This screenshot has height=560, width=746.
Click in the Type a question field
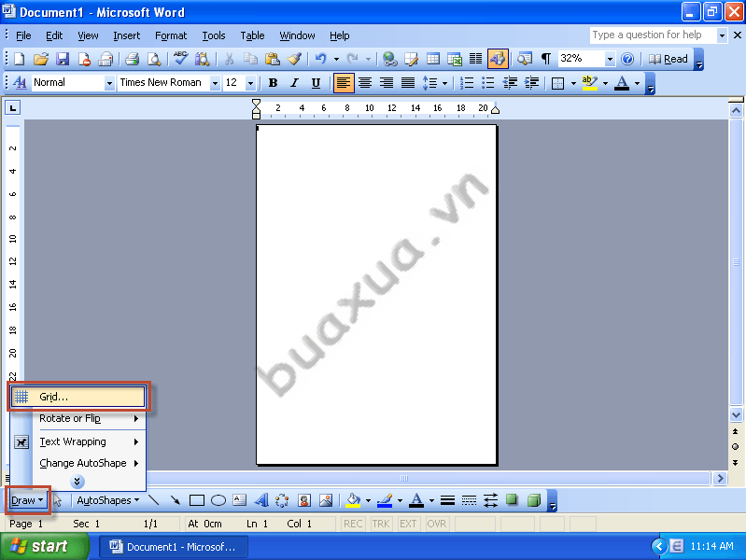[653, 35]
